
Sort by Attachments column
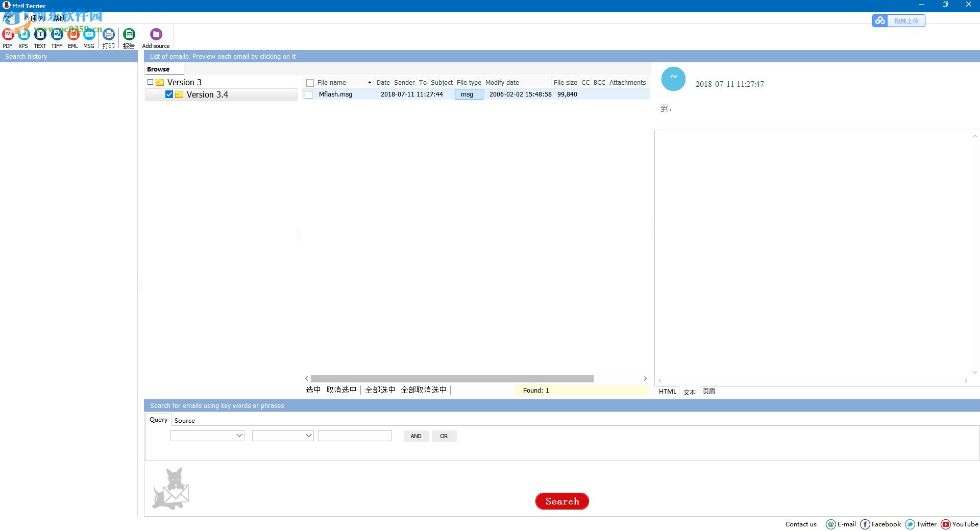(627, 82)
